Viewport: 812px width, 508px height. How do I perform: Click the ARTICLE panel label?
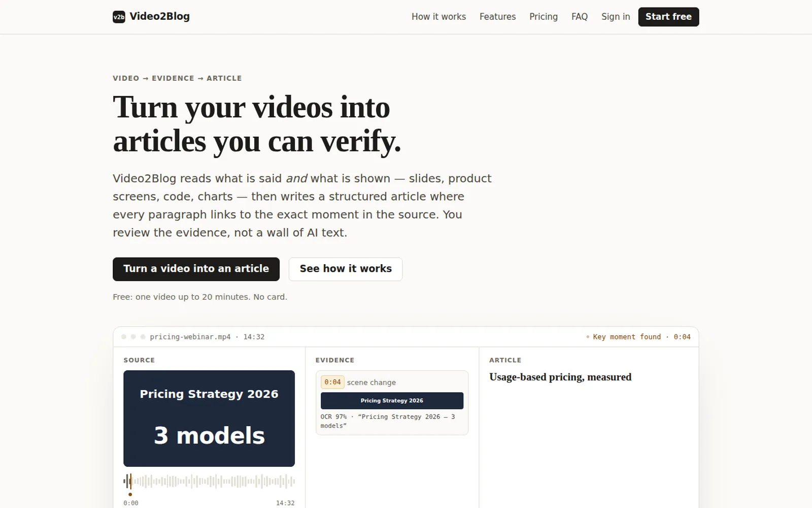click(x=505, y=360)
